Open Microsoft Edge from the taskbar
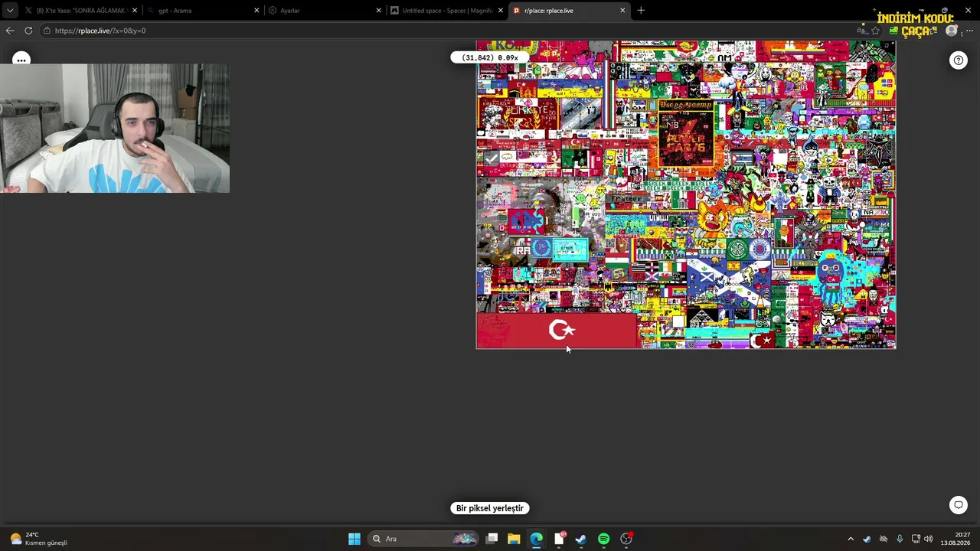Viewport: 980px width, 551px height. pyautogui.click(x=536, y=539)
